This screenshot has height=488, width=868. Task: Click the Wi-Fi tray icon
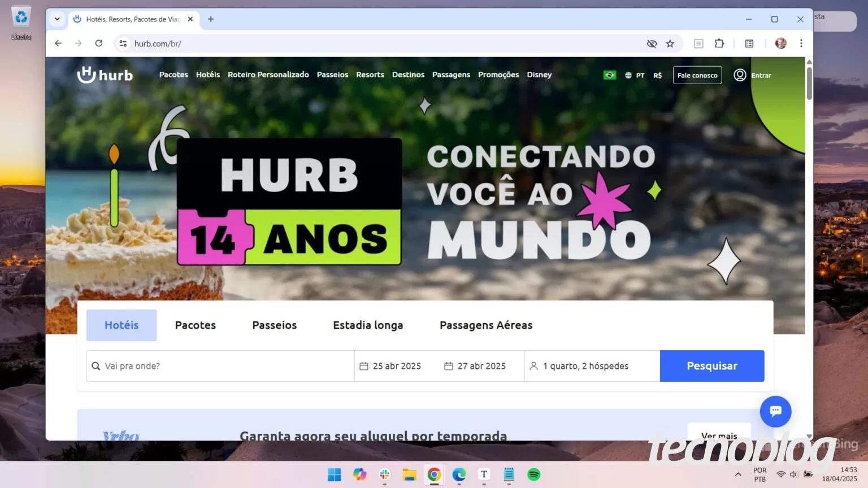pos(781,474)
